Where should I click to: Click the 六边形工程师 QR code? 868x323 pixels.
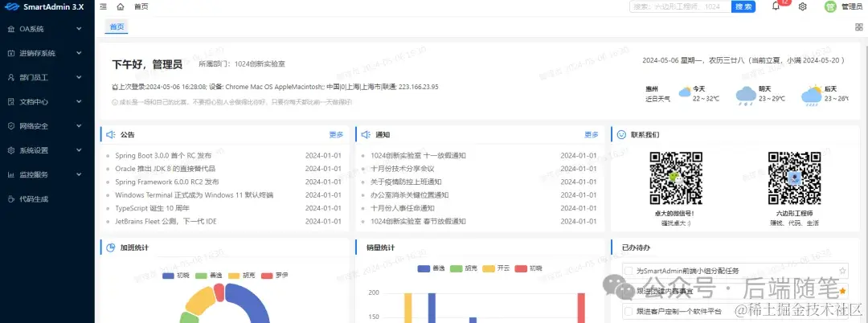[794, 178]
